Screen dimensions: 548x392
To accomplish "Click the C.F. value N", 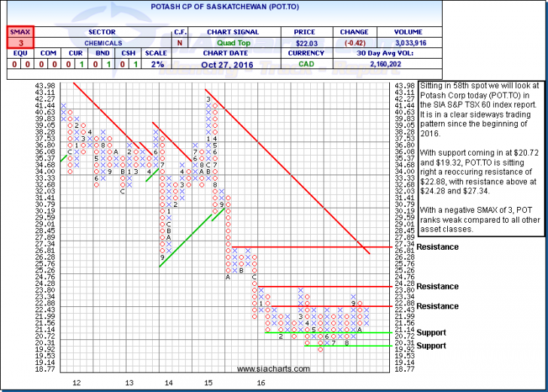I will coord(181,44).
